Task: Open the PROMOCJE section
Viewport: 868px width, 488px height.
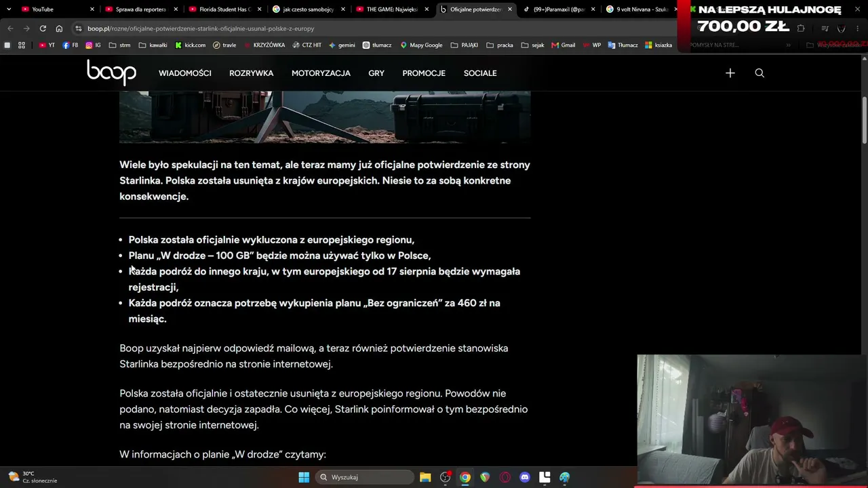Action: point(424,73)
